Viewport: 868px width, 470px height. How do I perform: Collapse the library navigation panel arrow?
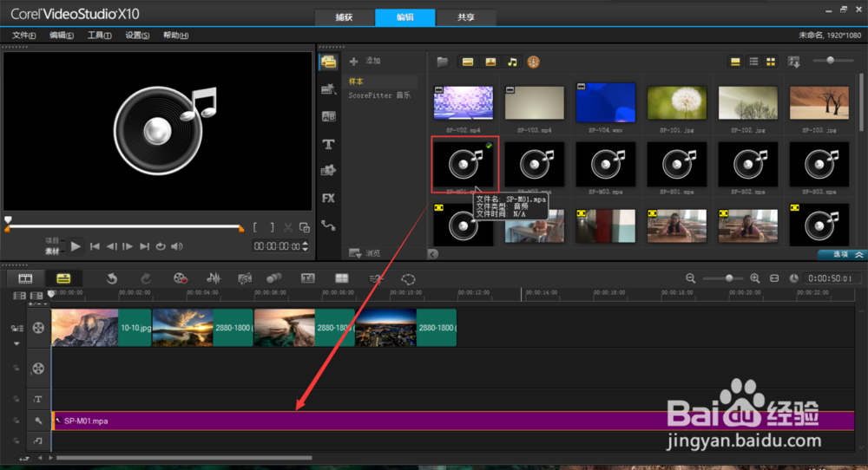(x=433, y=254)
